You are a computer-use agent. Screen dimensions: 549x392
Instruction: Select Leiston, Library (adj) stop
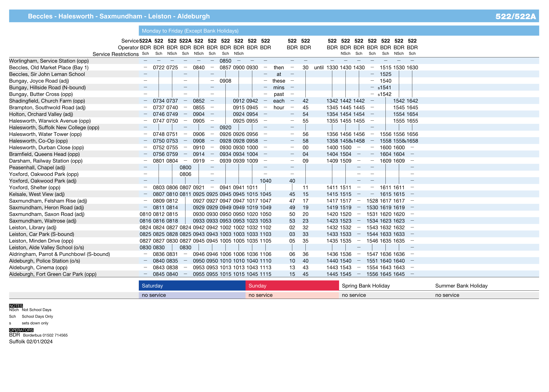pyautogui.click(x=33, y=228)
